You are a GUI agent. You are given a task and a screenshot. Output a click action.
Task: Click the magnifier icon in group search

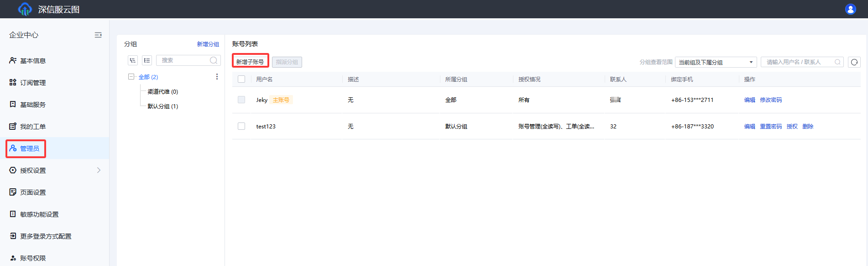coord(213,60)
